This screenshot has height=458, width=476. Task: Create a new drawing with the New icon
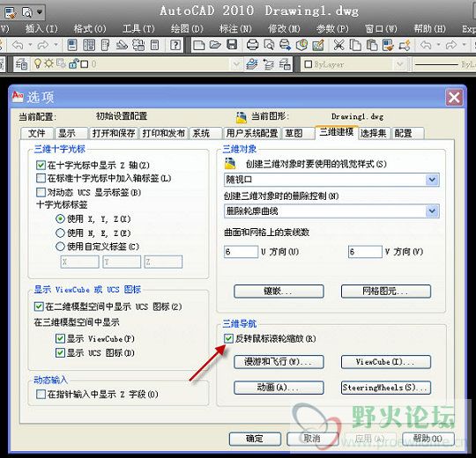pyautogui.click(x=199, y=45)
